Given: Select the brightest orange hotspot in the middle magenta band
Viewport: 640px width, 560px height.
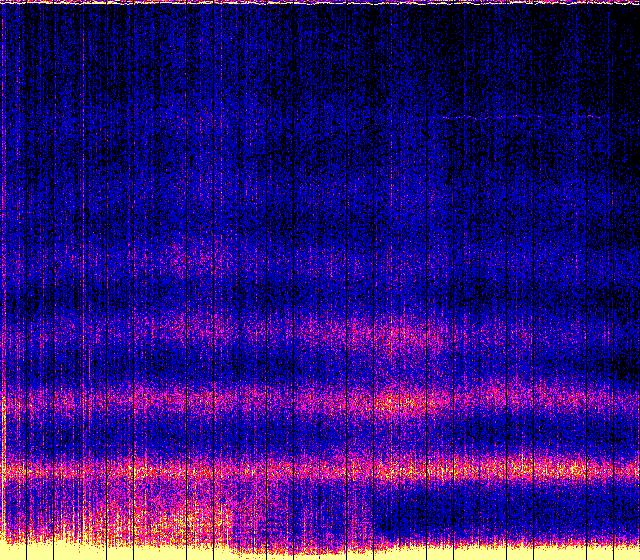Looking at the screenshot, I should click(400, 402).
